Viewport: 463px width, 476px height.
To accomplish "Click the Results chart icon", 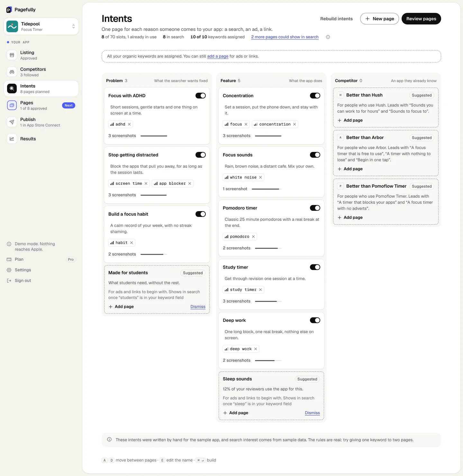I will coord(12,139).
